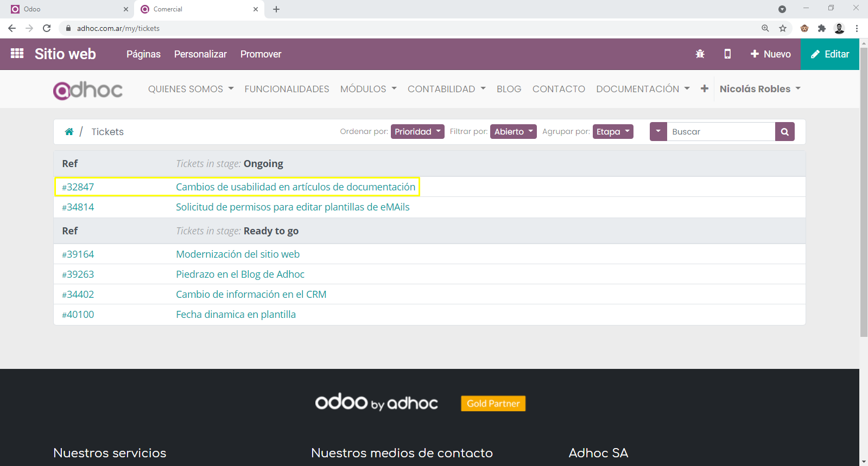Image resolution: width=868 pixels, height=466 pixels.
Task: Open ticket Modernización del sitio web
Action: [237, 254]
